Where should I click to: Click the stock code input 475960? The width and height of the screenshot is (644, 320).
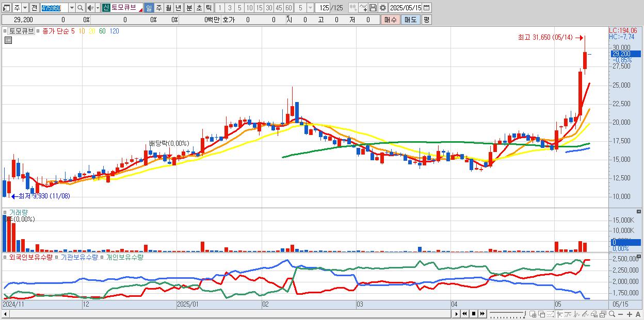55,8
